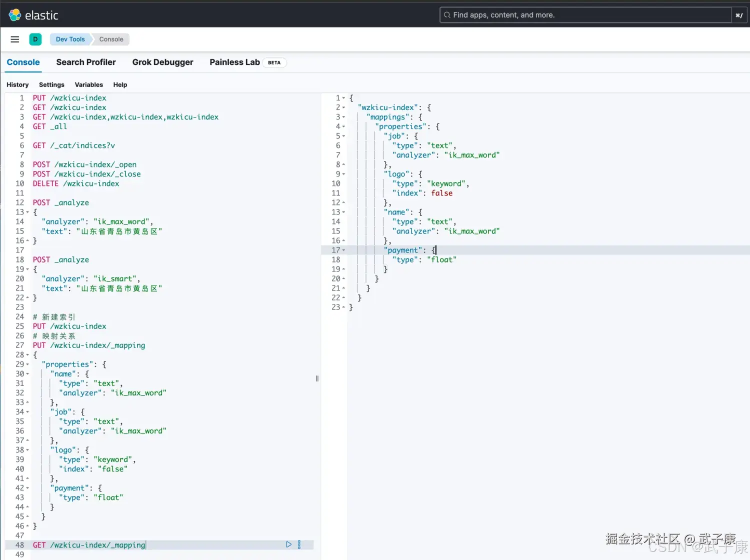
Task: Click the green D space avatar
Action: [x=35, y=39]
